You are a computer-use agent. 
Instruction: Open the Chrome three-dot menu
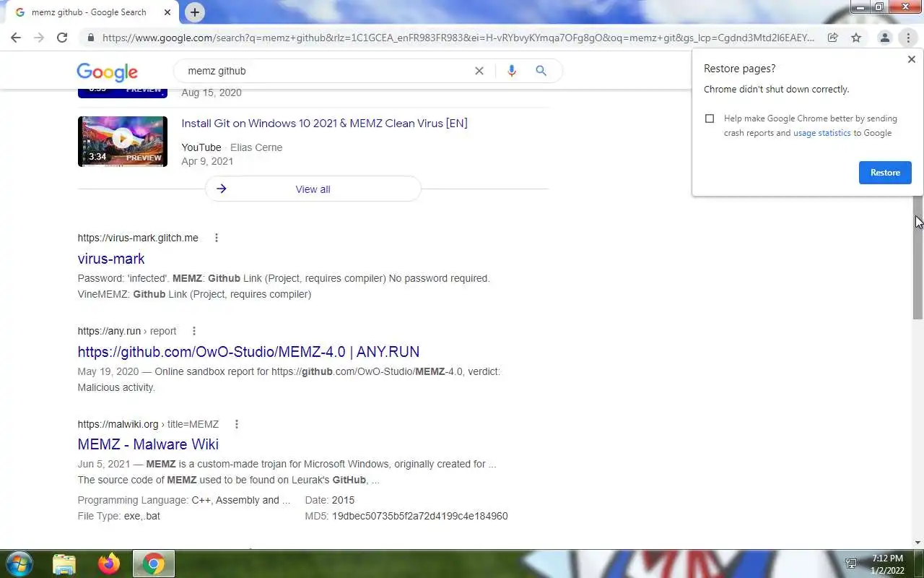click(908, 38)
